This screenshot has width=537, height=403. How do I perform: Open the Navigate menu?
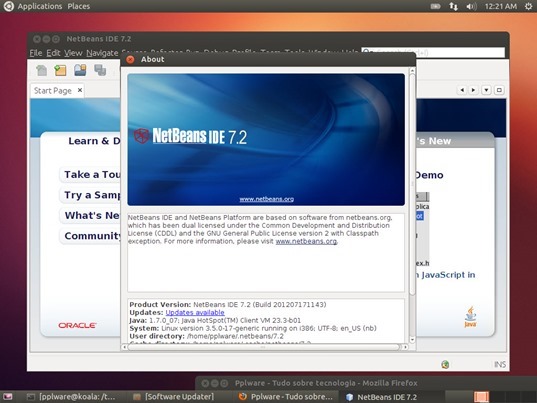tap(102, 53)
